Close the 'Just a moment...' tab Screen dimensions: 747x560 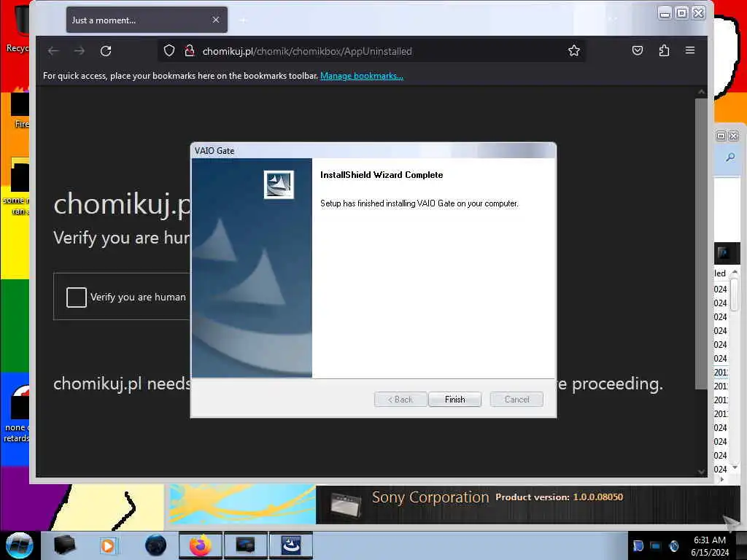pyautogui.click(x=216, y=20)
